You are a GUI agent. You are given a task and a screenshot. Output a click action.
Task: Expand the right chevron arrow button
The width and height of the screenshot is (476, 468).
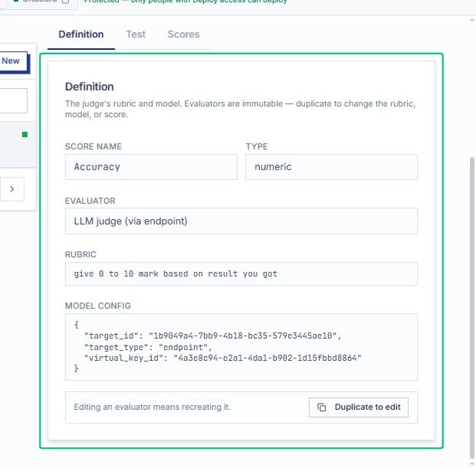point(11,189)
